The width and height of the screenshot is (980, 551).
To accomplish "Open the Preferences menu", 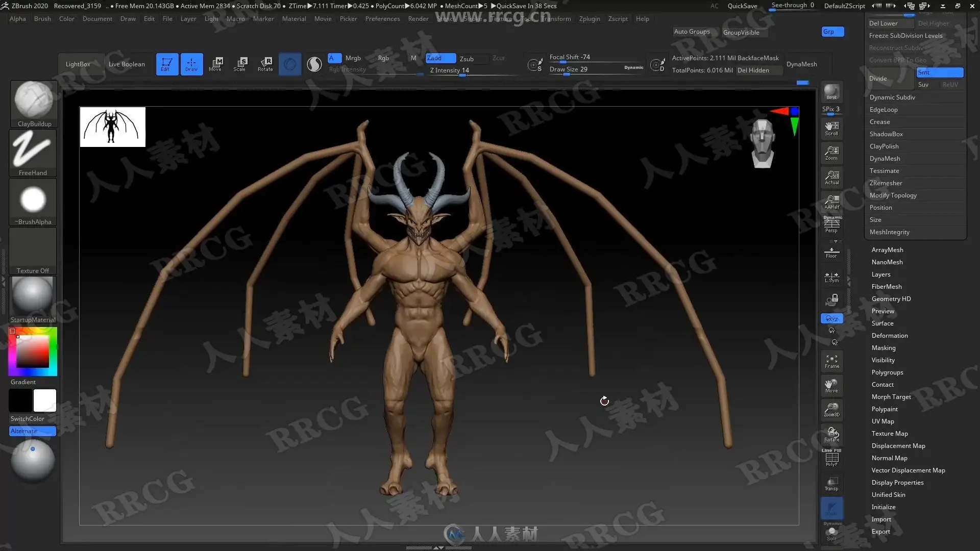I will tap(382, 19).
